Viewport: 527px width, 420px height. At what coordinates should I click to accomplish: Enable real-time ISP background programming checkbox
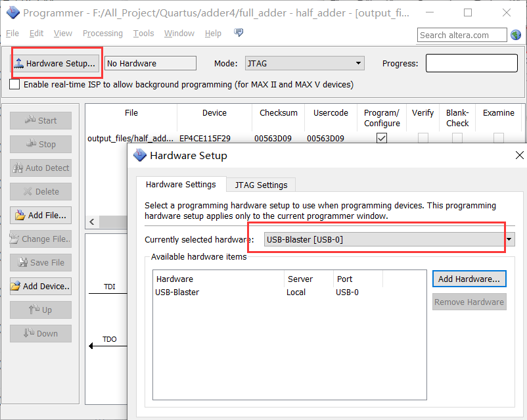click(14, 84)
